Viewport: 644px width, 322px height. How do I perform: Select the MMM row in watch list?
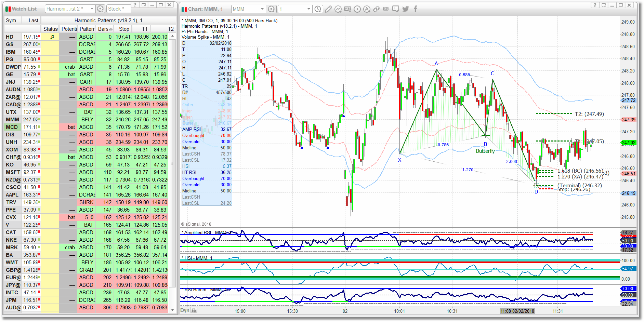(87, 120)
